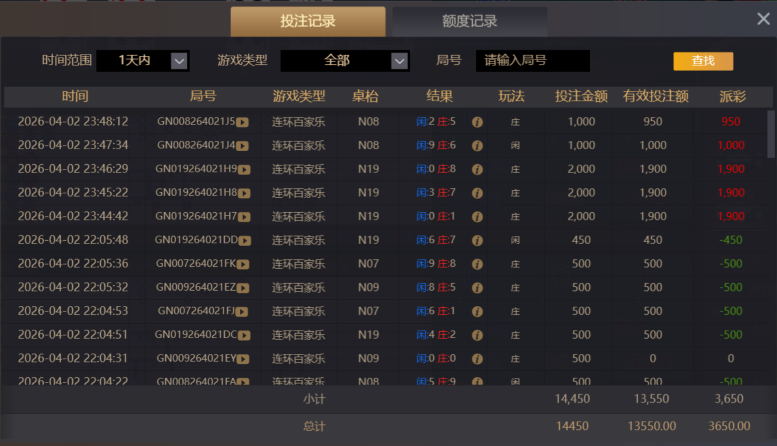Image resolution: width=777 pixels, height=446 pixels.
Task: Click timestamp 2026-04-02 23:46:29
Action: tap(73, 169)
